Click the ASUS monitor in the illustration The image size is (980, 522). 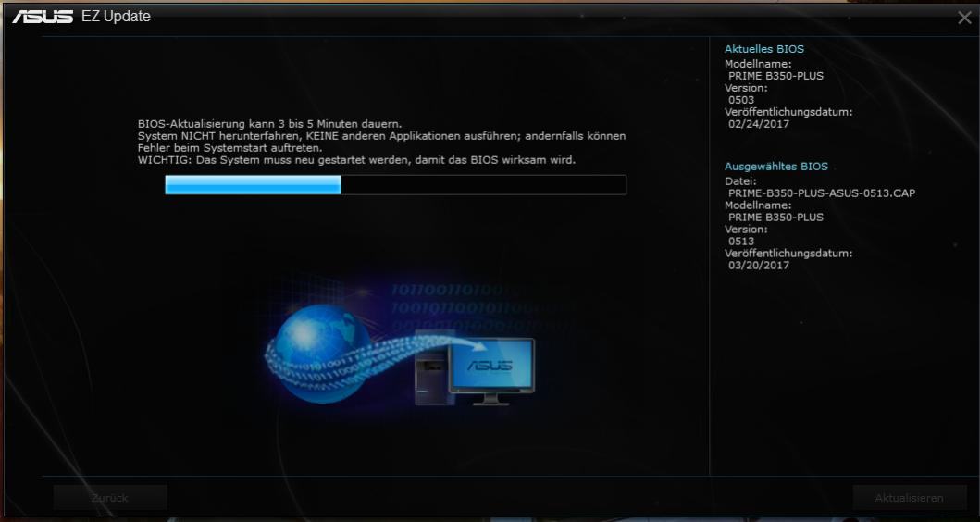pos(492,371)
